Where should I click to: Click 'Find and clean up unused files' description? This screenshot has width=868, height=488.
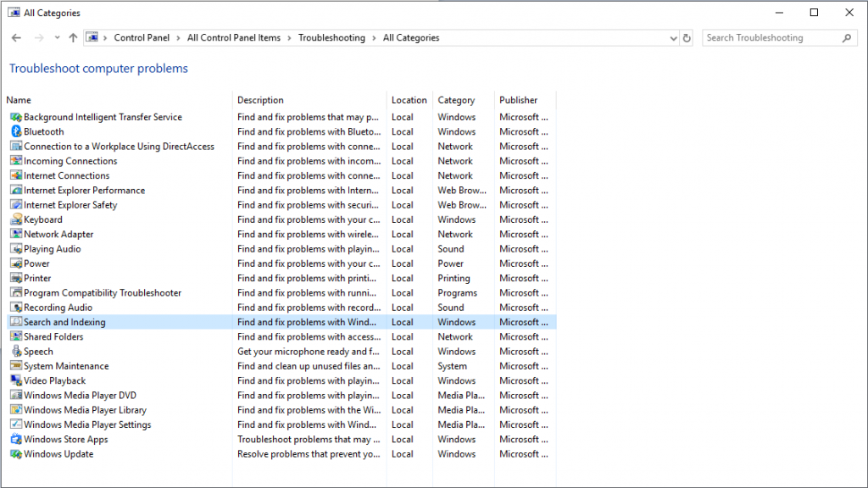tap(309, 366)
